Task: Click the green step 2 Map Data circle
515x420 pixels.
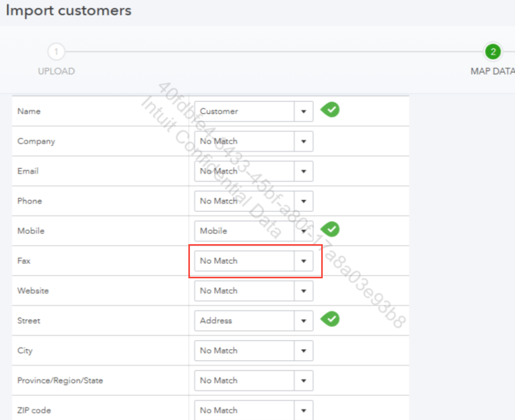Action: pyautogui.click(x=493, y=52)
